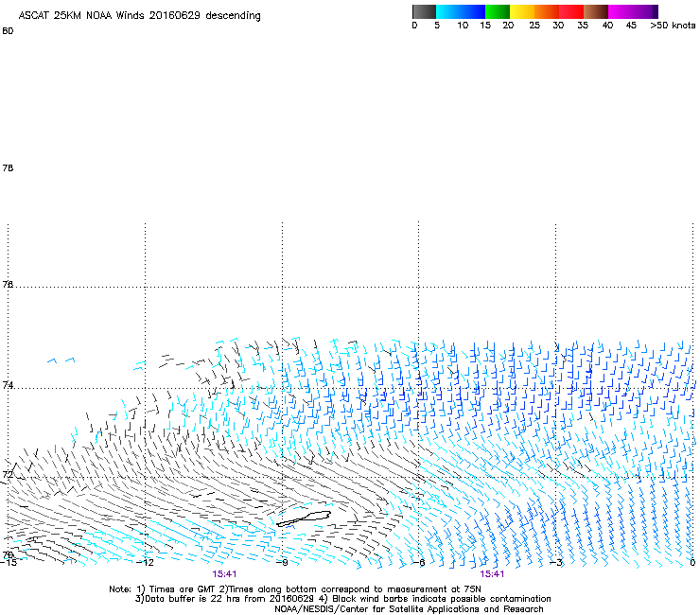Click the -6 longitude axis label
Viewport: 700px width, 615px height.
click(x=419, y=562)
